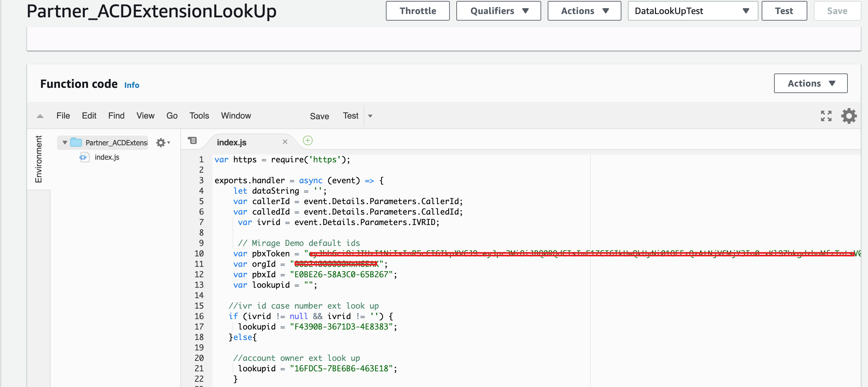Screen dimensions: 868x387
Task: Click comment "//ivr id case number ext look up"
Action: [304, 306]
